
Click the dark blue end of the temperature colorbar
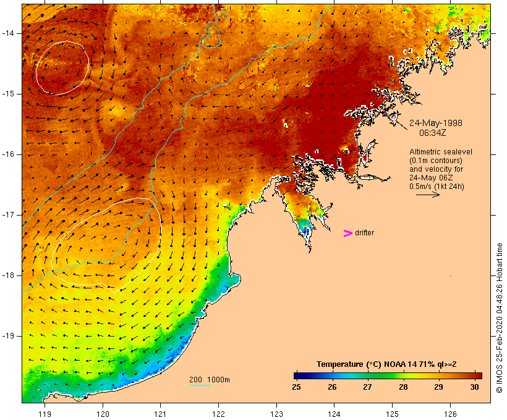pyautogui.click(x=300, y=376)
